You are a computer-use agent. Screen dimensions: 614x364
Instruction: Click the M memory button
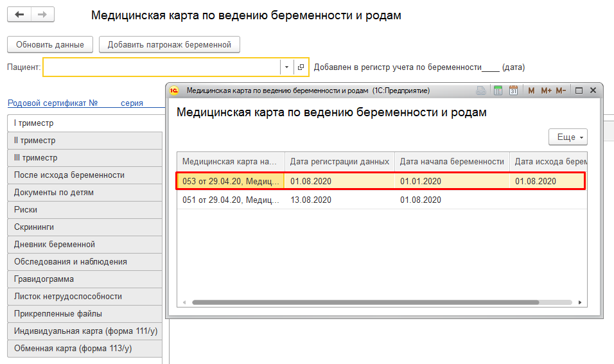pos(531,91)
